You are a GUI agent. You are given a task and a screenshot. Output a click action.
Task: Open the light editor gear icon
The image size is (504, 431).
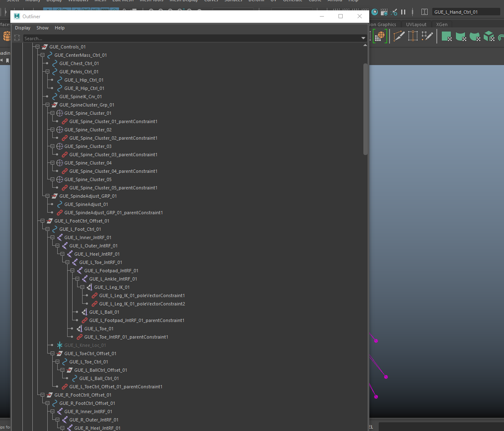pyautogui.click(x=394, y=12)
